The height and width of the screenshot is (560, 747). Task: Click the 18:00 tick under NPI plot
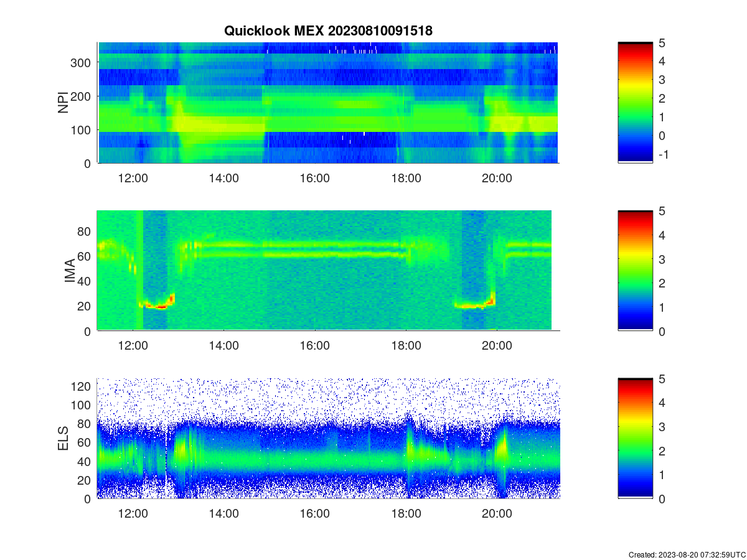[x=406, y=178]
